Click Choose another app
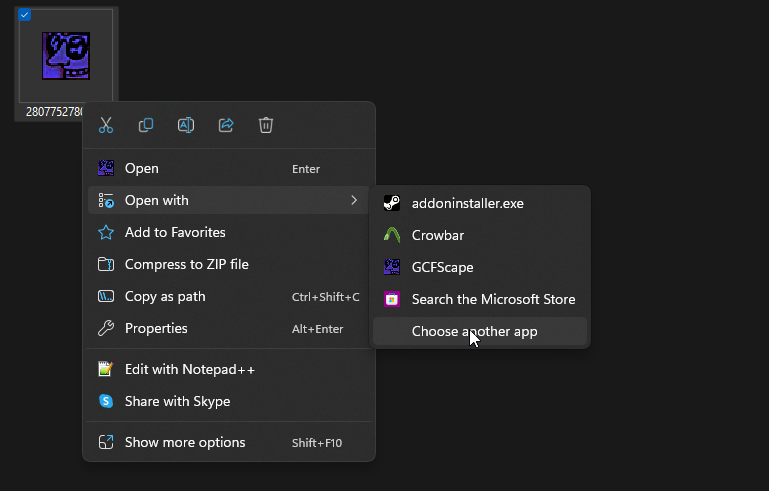The image size is (769, 491). 474,331
